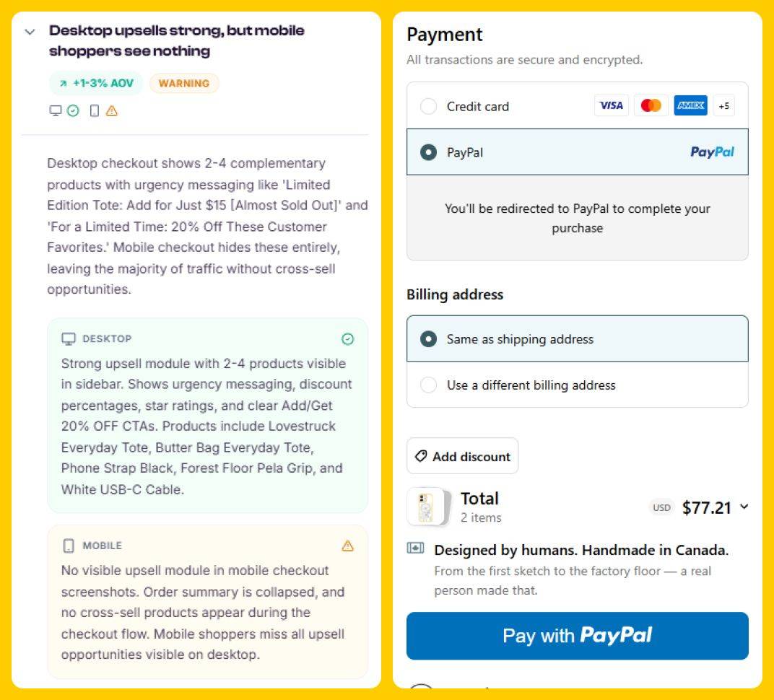This screenshot has height=700, width=774.
Task: Expand the Total order summary chevron
Action: [x=741, y=507]
